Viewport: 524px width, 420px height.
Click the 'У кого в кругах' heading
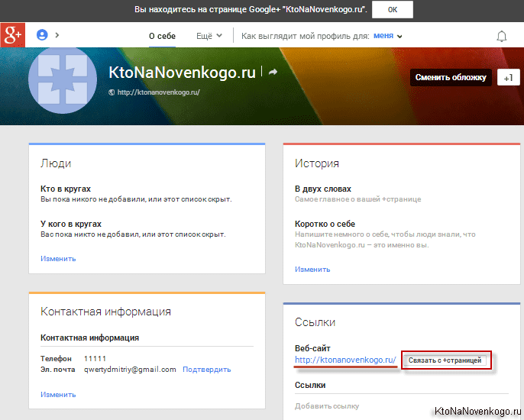coord(71,224)
